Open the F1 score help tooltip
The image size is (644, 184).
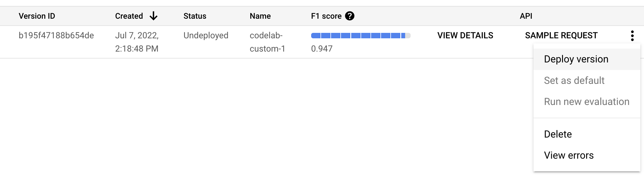349,16
